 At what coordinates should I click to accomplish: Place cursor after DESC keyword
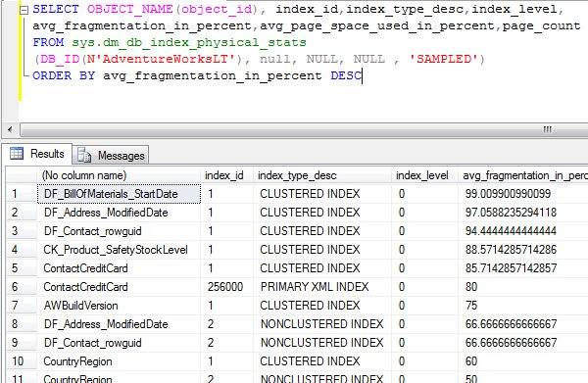coord(363,75)
